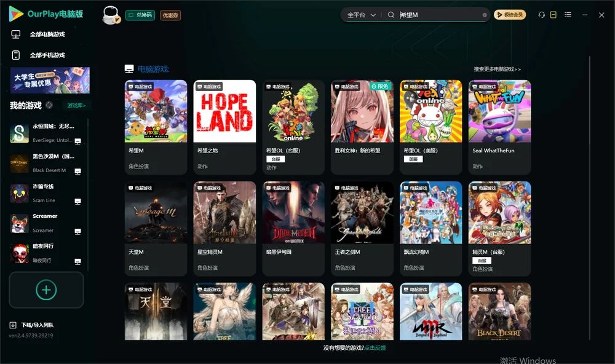Select the Scam Line subtitle text
The image size is (615, 364).
click(x=44, y=200)
